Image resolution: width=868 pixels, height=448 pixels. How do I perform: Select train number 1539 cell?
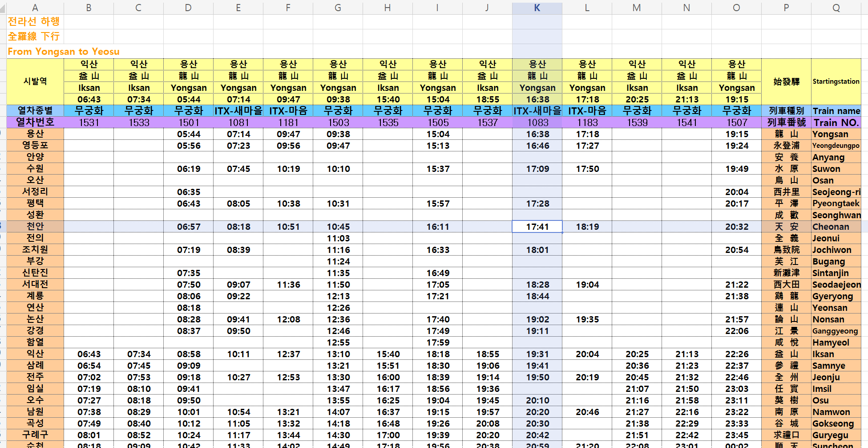coord(637,122)
